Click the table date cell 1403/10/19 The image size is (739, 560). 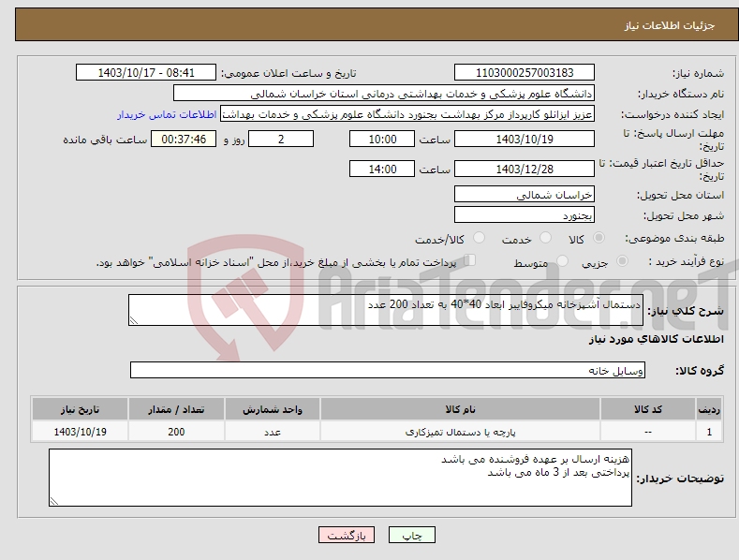81,432
